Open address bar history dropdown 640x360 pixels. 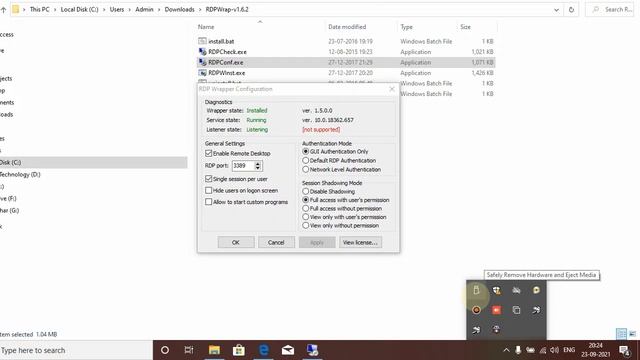556,9
